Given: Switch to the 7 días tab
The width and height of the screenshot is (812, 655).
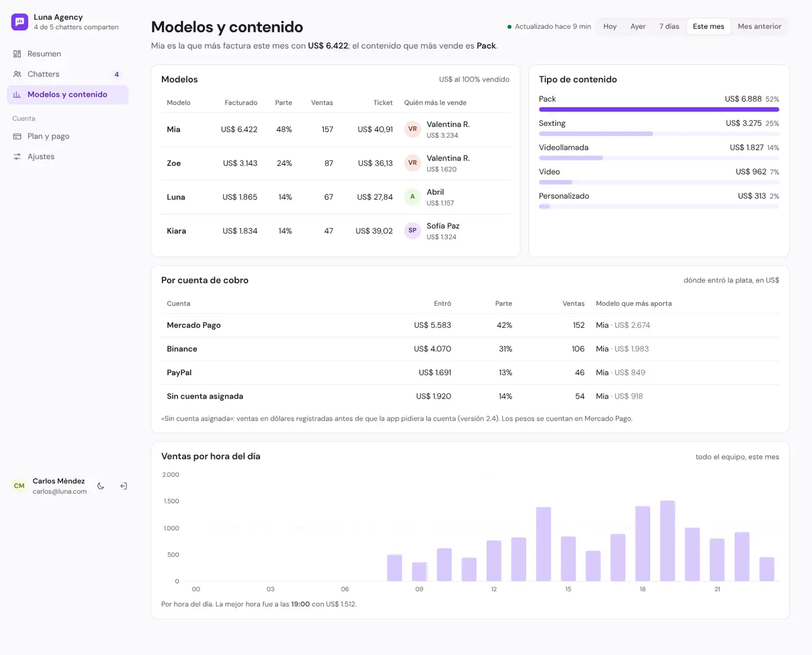Looking at the screenshot, I should [x=669, y=27].
